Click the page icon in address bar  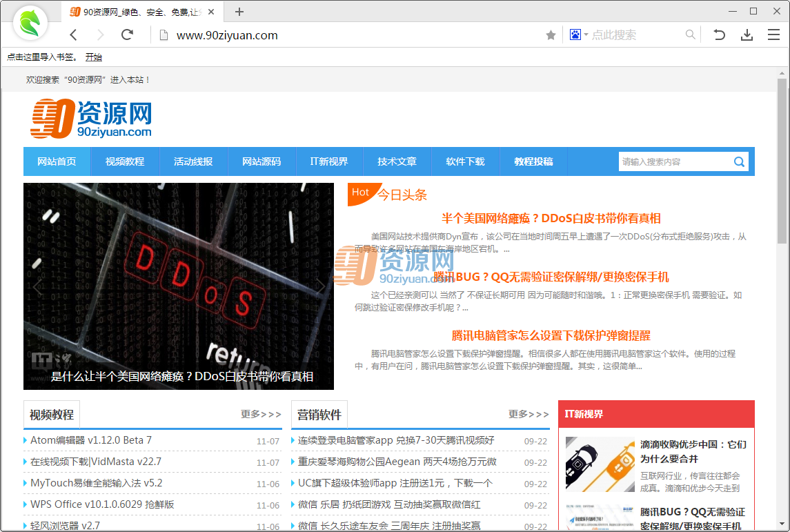164,35
